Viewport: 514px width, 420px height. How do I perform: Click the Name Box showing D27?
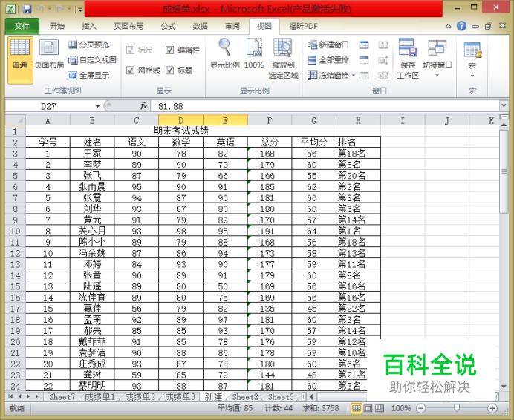[49, 106]
